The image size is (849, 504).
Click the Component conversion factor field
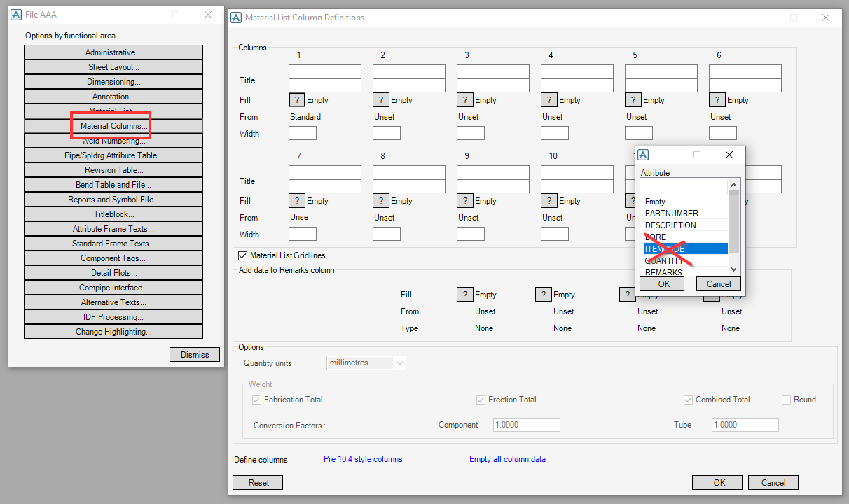(x=527, y=425)
